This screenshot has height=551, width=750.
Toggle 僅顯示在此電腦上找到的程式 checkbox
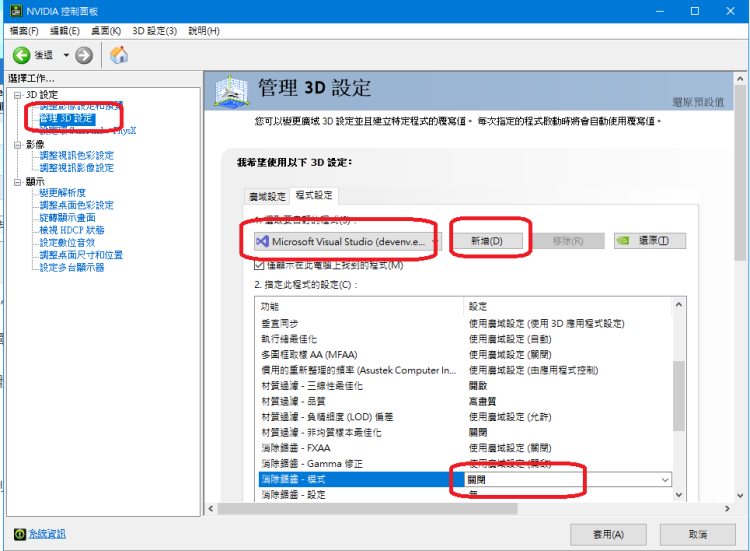pos(260,265)
